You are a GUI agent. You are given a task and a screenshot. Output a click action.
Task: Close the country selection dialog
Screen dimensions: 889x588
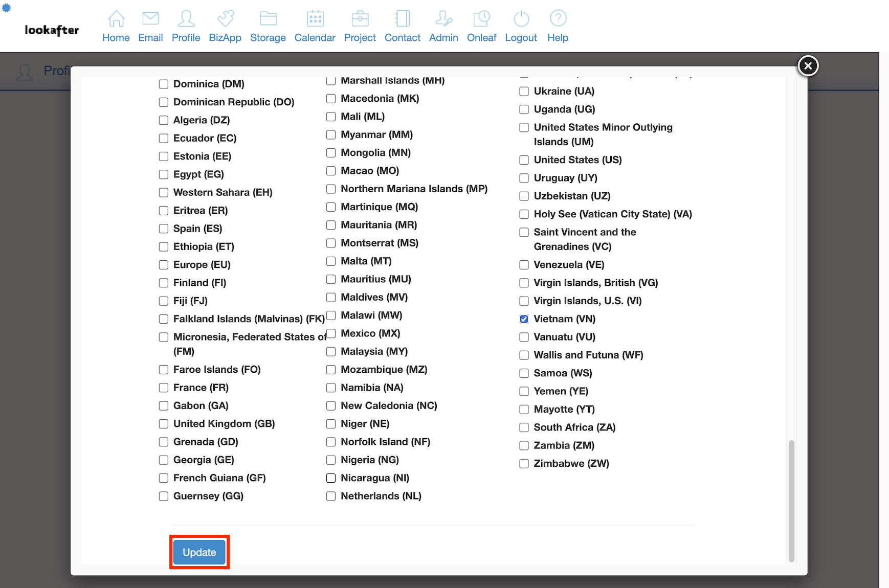808,66
